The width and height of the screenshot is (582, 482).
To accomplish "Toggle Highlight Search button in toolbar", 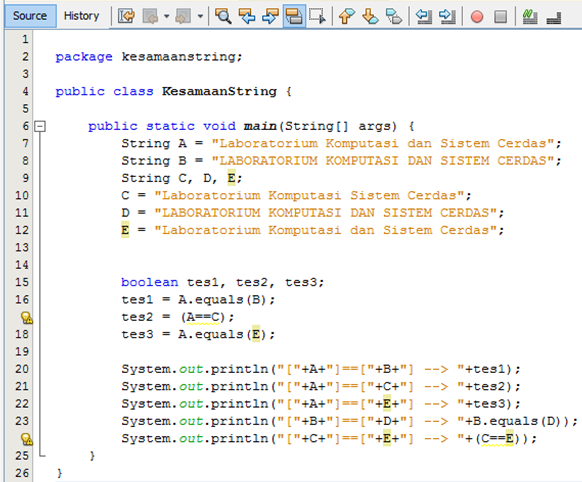I will tap(294, 16).
